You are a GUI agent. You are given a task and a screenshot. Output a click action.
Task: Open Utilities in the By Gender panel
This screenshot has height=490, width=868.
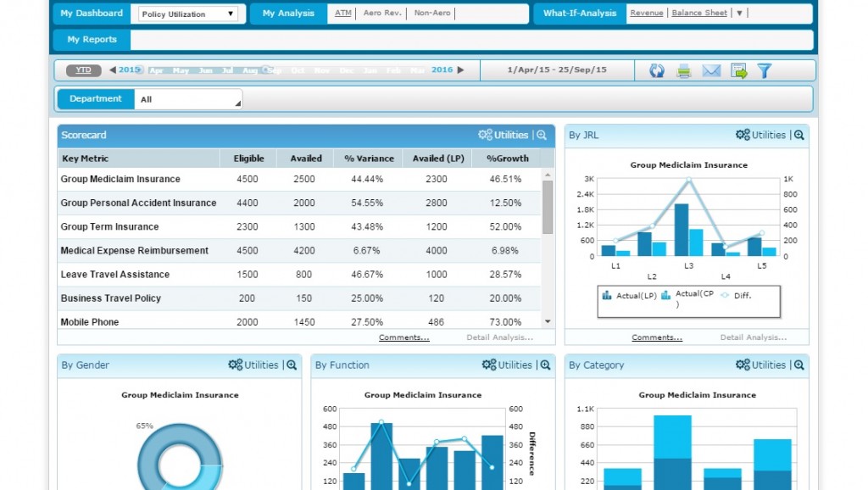tap(253, 365)
